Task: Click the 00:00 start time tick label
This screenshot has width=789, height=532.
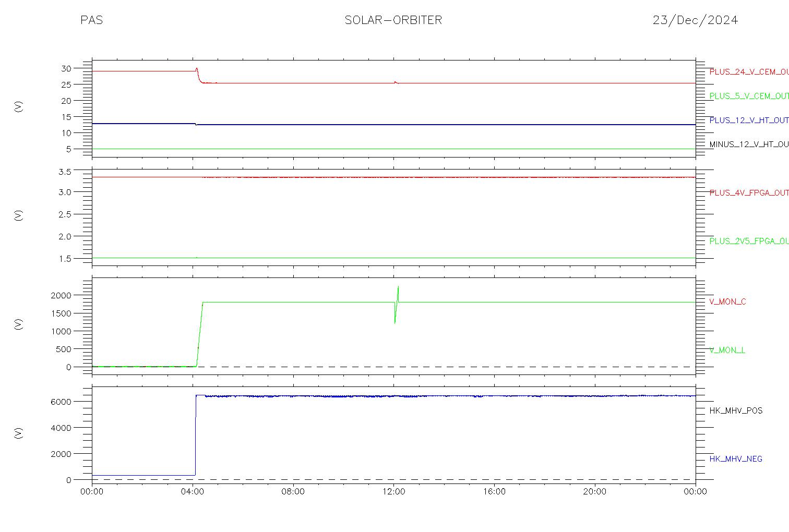Action: click(x=92, y=492)
